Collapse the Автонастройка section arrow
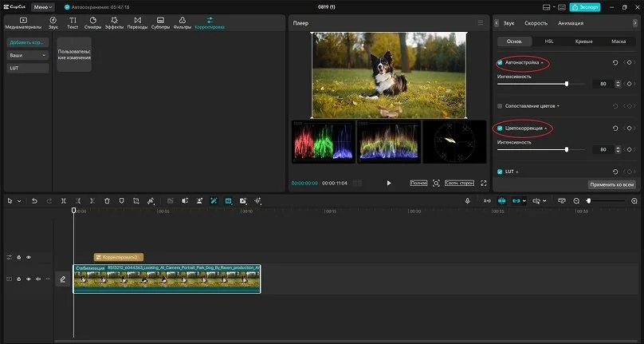 click(x=542, y=63)
